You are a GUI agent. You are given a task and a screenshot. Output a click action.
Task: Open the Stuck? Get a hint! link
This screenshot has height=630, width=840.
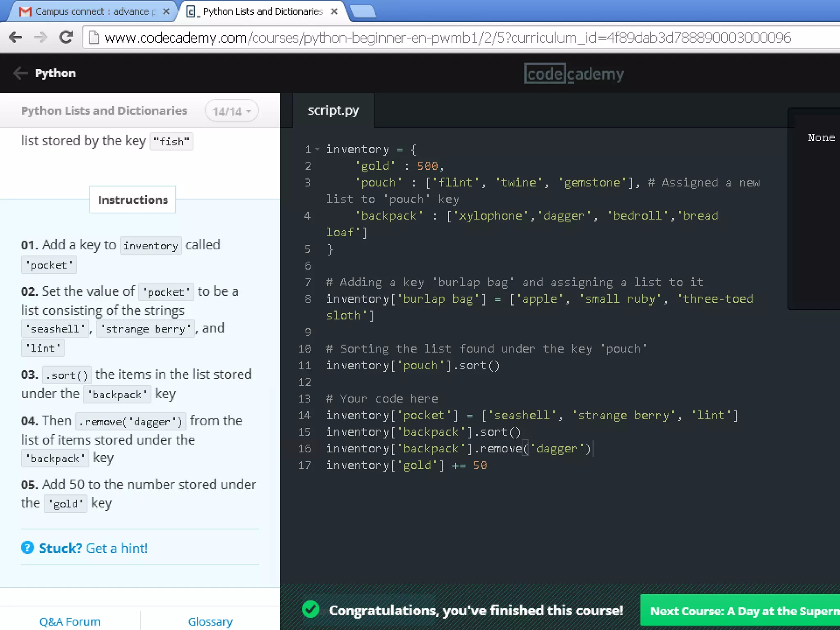pyautogui.click(x=93, y=548)
